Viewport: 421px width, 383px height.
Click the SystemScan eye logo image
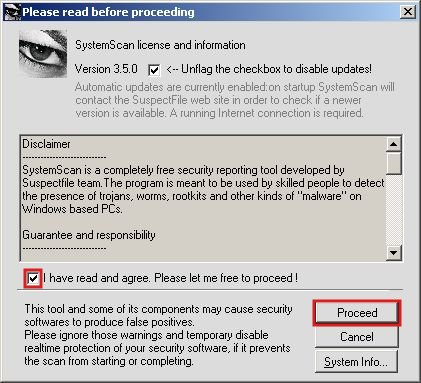click(43, 54)
